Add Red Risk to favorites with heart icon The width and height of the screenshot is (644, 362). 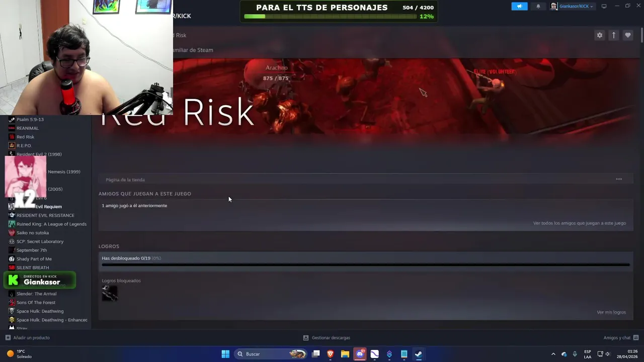coord(627,35)
